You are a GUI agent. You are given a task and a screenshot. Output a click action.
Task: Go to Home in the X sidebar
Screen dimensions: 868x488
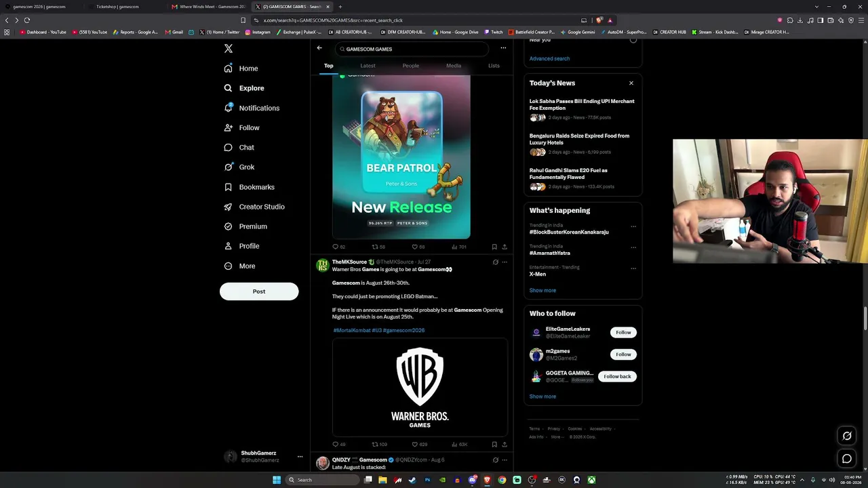click(241, 68)
